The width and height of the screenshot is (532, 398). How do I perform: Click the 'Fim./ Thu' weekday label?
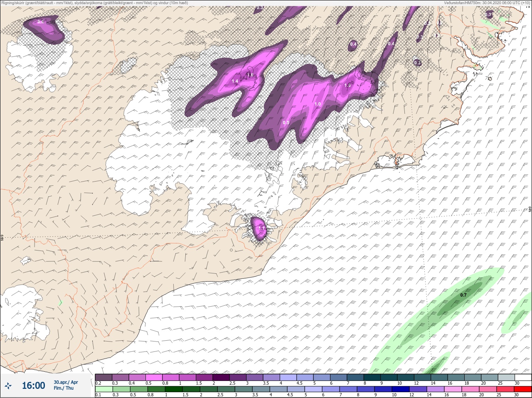click(64, 388)
